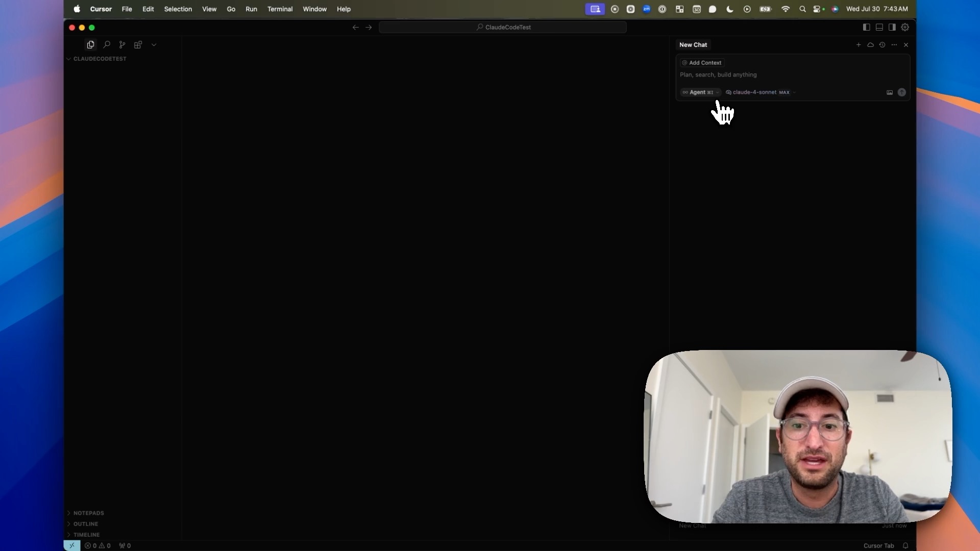Attach an image with picture icon
The width and height of the screenshot is (980, 551).
point(890,92)
